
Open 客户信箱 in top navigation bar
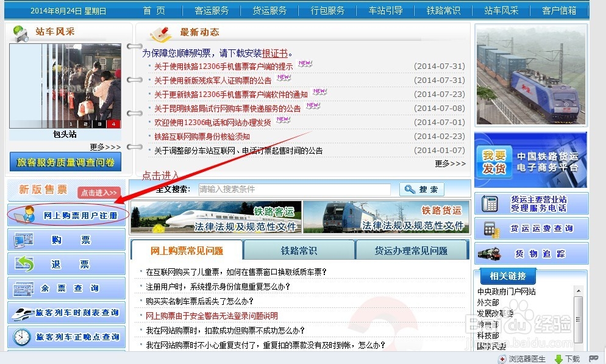(559, 10)
